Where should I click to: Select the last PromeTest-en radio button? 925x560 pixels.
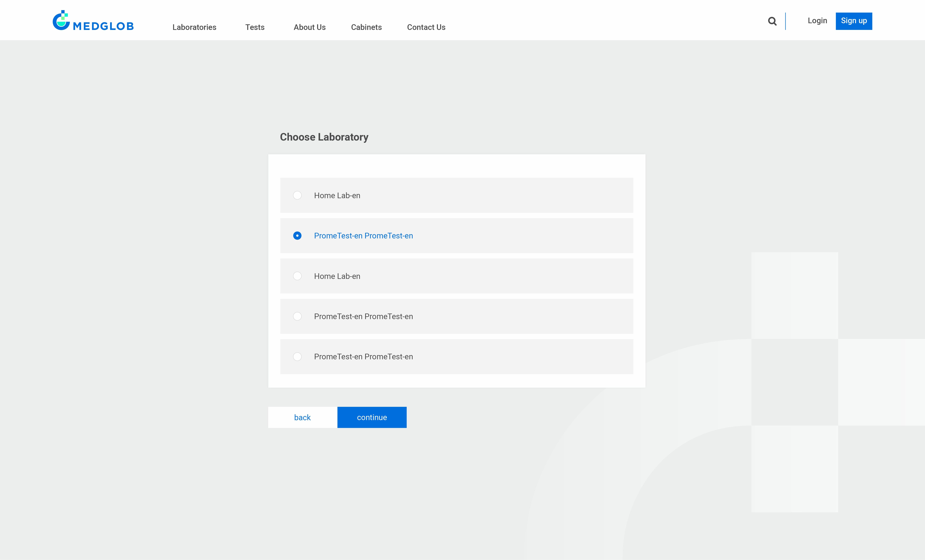[x=297, y=357]
